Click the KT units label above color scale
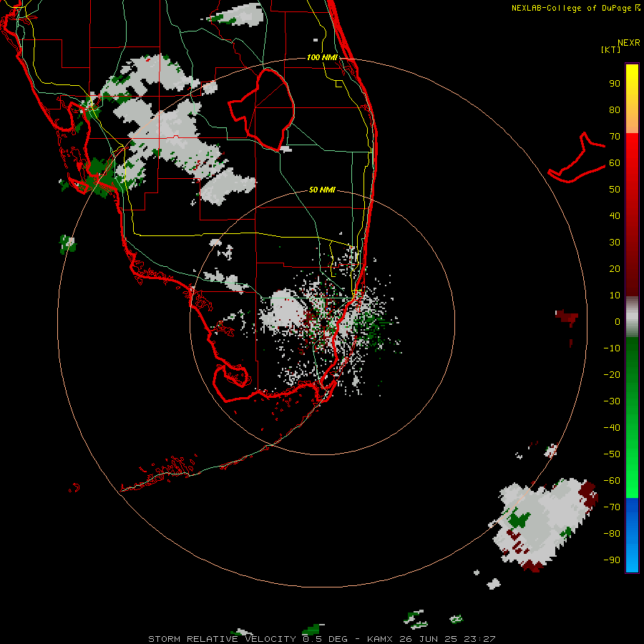644x644 pixels. tap(611, 49)
